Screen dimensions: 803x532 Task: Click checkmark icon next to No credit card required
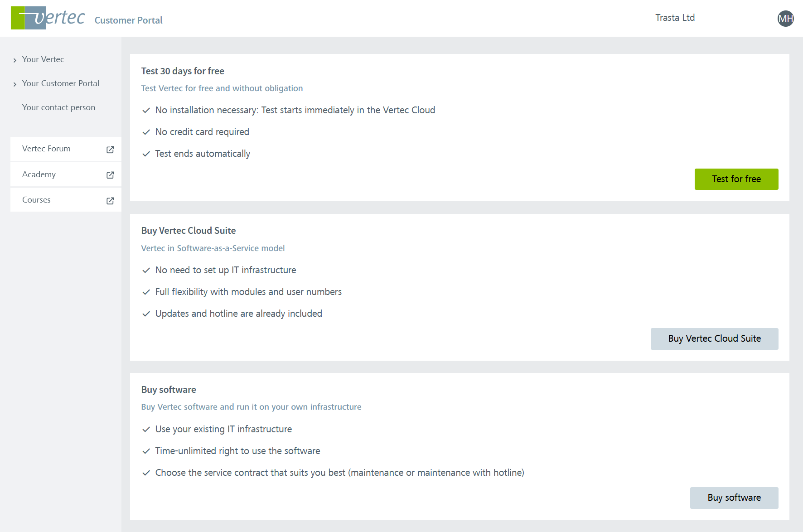coord(146,132)
